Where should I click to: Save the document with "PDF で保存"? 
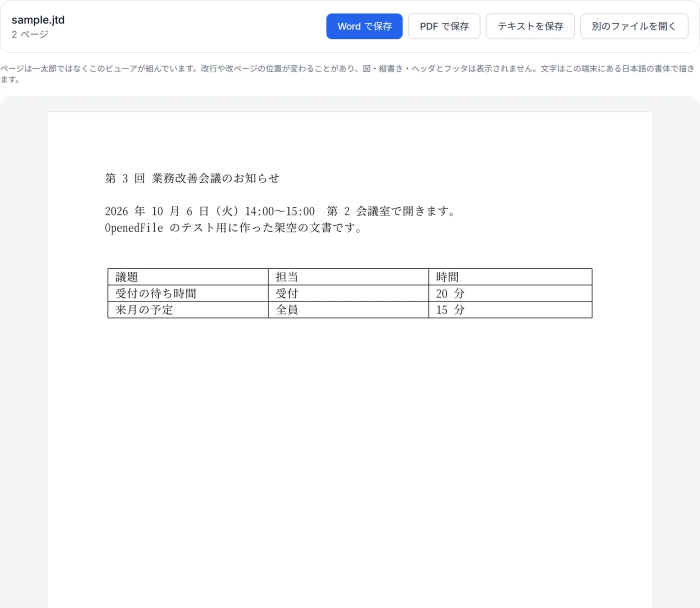coord(444,26)
